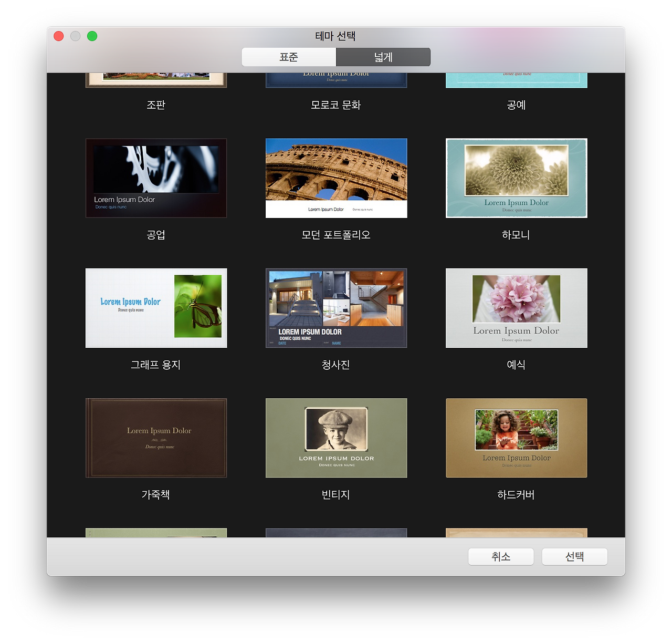Screen dimensions: 672x643
Task: Select the 빈티지 theme with boy photo
Action: [x=336, y=438]
